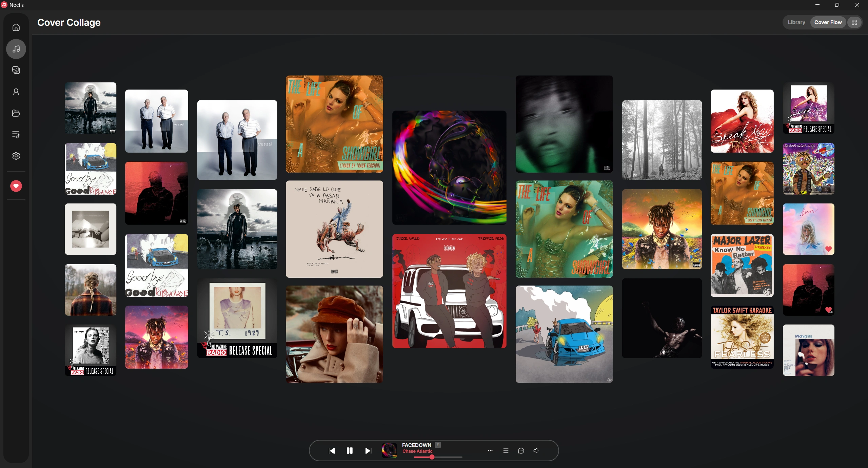
Task: Open The Party Never Ends cartoon cover
Action: (x=808, y=169)
